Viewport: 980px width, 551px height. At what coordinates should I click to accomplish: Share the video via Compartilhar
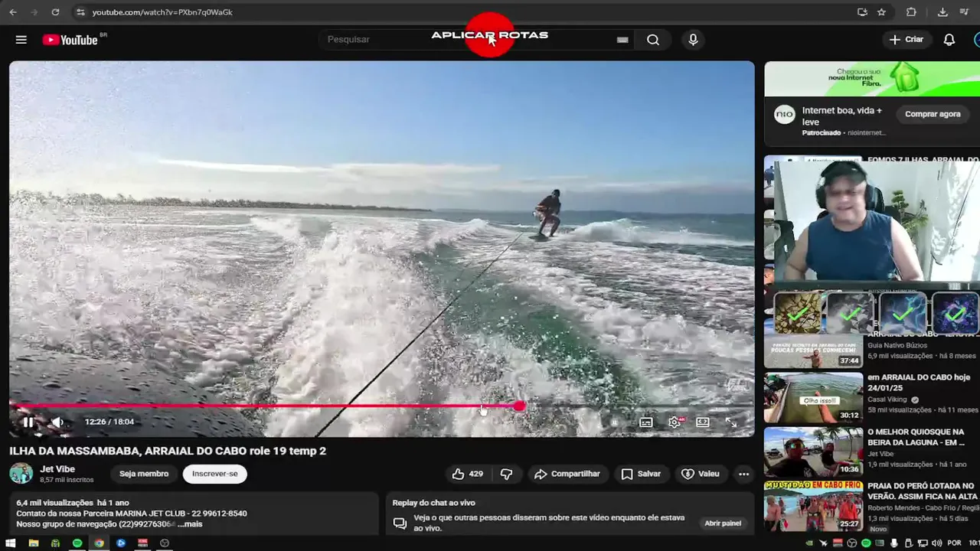click(x=567, y=474)
